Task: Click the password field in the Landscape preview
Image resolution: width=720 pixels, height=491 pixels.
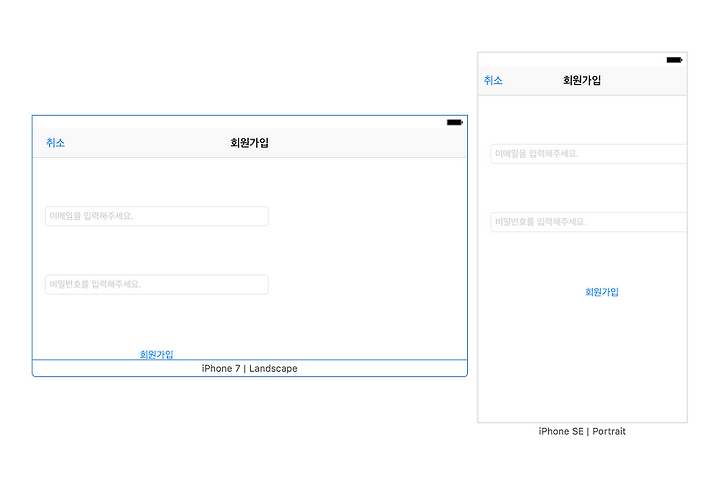Action: [157, 284]
